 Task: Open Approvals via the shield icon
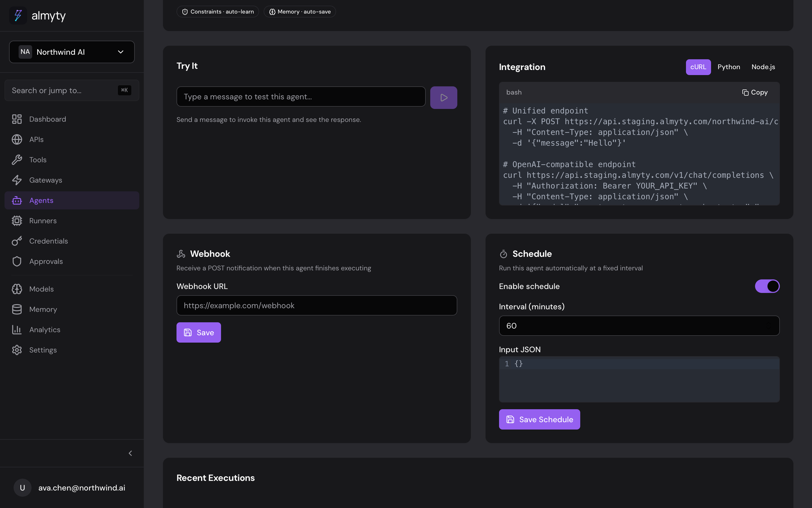[x=17, y=261]
